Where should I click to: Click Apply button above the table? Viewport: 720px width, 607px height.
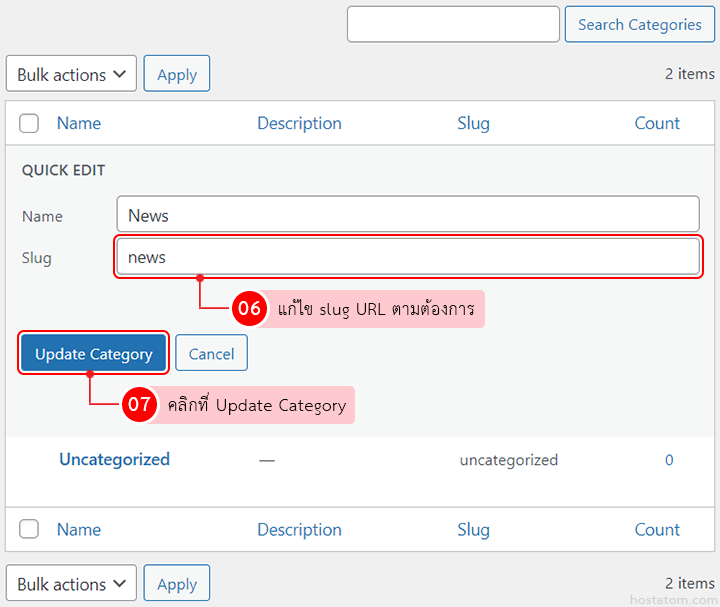[177, 74]
